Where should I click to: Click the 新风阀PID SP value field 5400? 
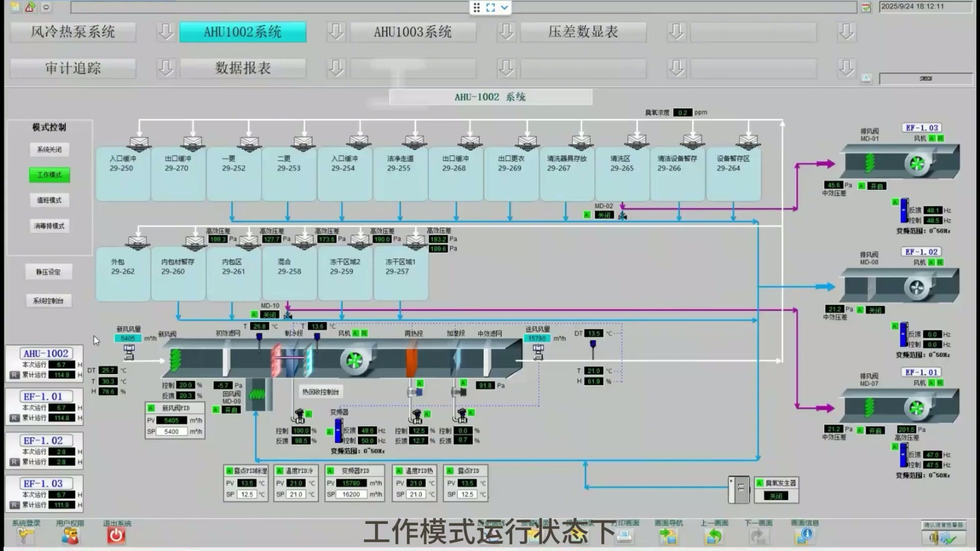171,432
